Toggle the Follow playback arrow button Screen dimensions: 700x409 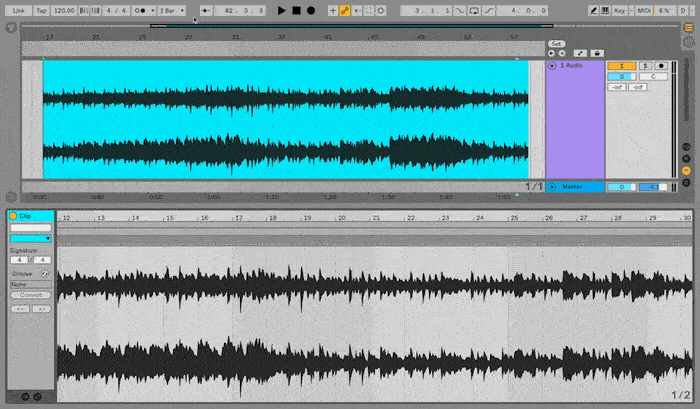click(x=206, y=10)
